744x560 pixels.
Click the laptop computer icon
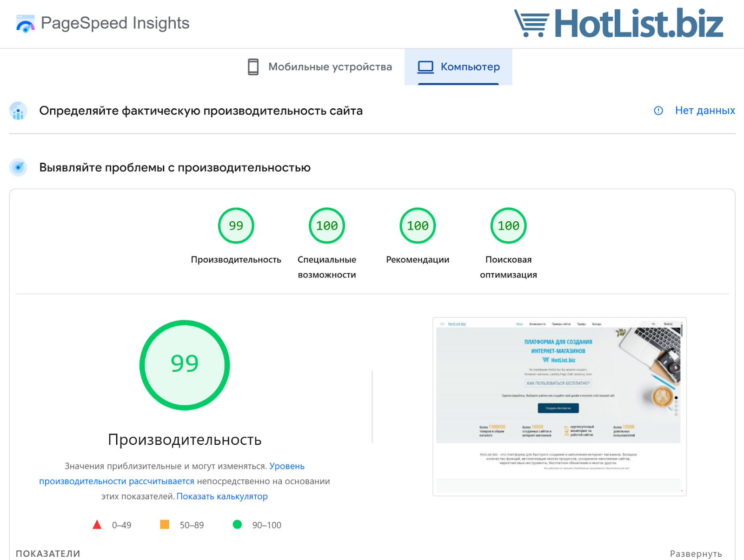click(425, 67)
